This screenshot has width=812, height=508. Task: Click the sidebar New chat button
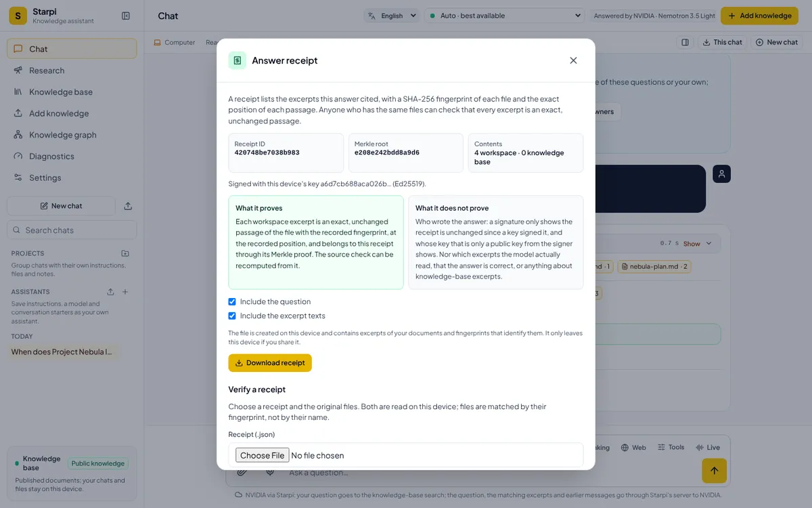coord(61,206)
